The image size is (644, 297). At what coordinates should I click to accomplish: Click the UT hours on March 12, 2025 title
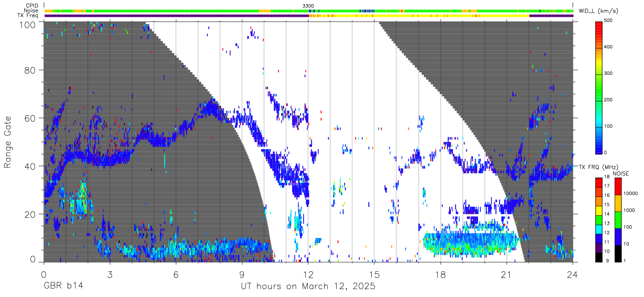(x=308, y=287)
